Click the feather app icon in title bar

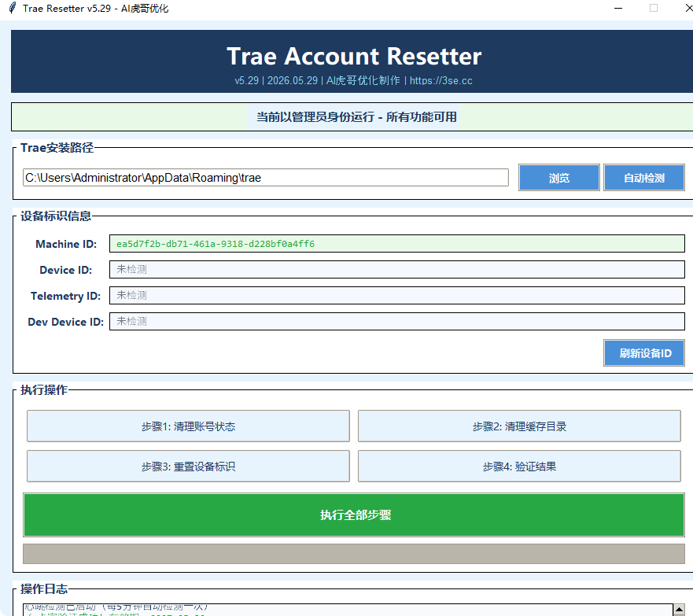click(13, 8)
